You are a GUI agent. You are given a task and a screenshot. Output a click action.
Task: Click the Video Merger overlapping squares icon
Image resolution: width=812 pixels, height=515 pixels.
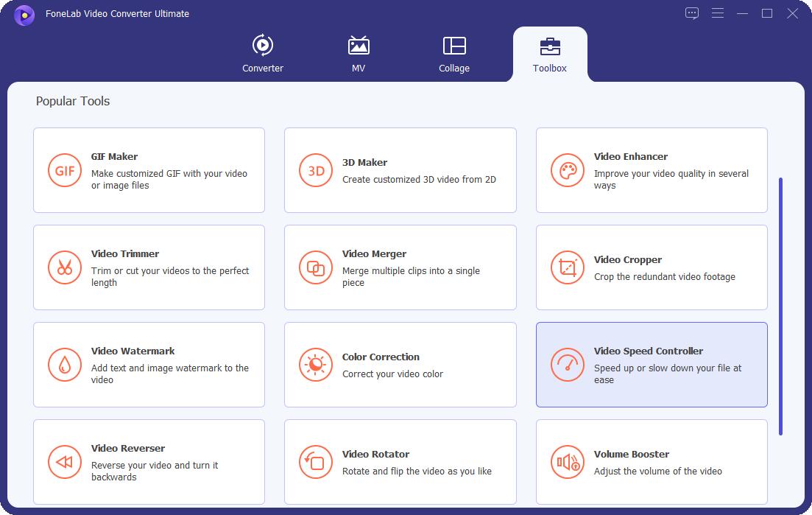tap(315, 268)
